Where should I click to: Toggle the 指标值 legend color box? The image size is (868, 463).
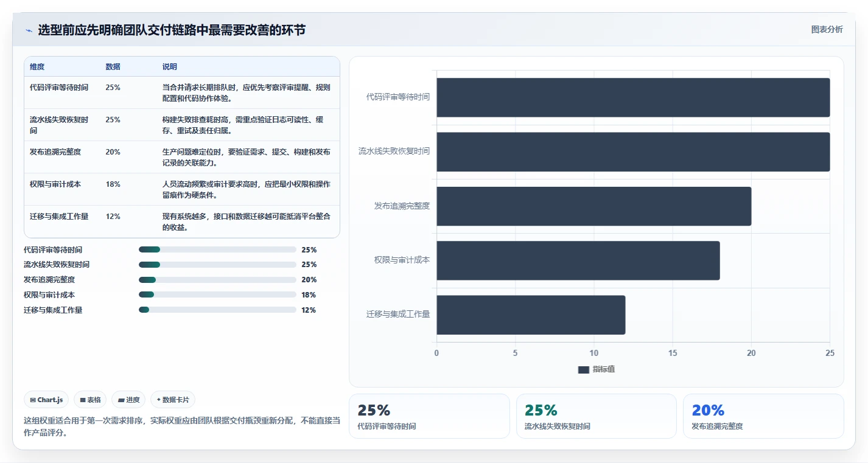583,369
